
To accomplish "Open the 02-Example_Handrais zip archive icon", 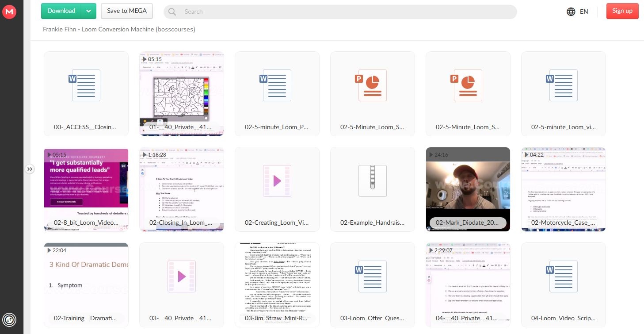I will [x=373, y=180].
